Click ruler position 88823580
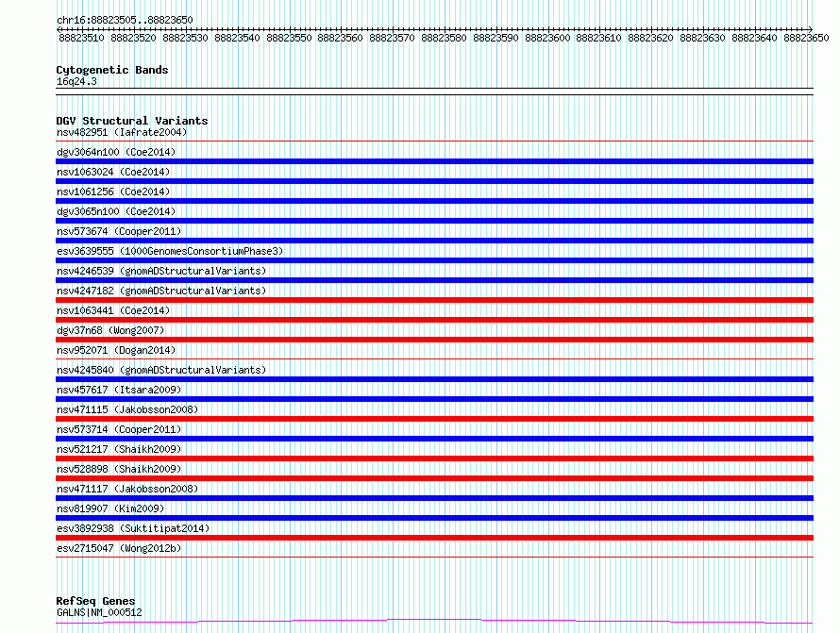Screen dimensions: 840x633 point(444,38)
